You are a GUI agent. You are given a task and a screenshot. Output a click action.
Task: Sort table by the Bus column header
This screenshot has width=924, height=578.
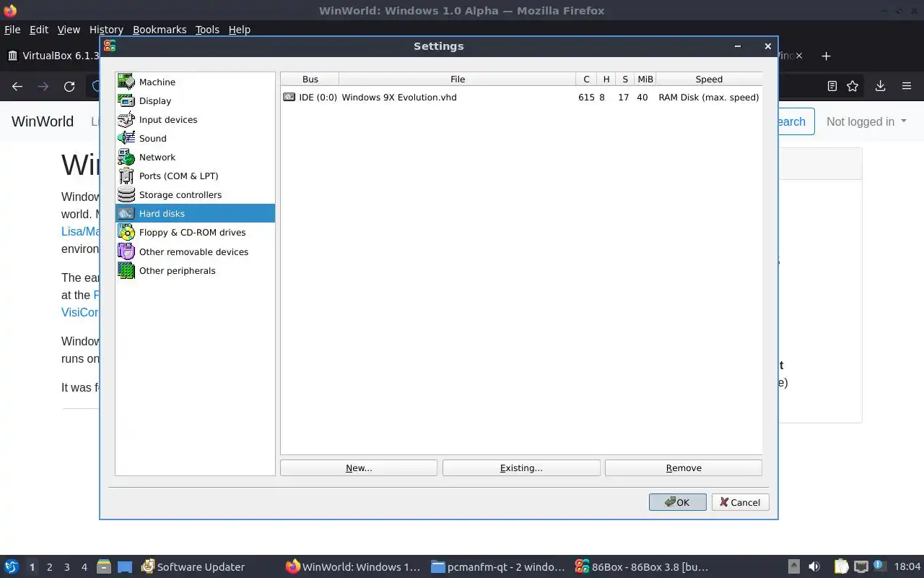point(310,79)
